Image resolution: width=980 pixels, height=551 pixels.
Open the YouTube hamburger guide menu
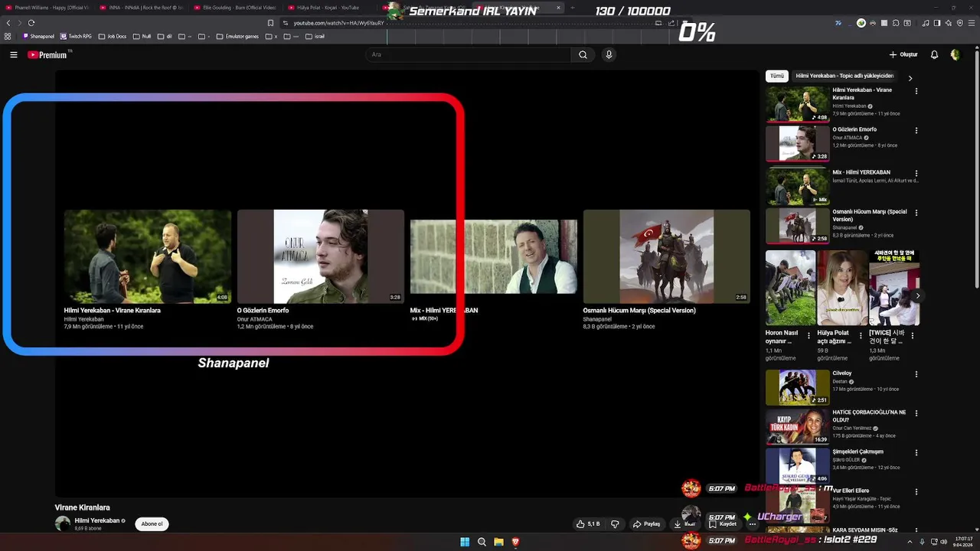click(x=14, y=55)
